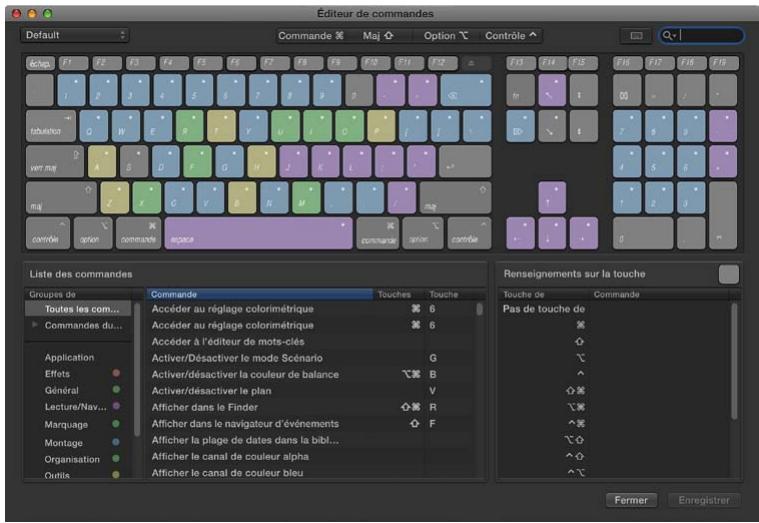Image resolution: width=759 pixels, height=523 pixels.
Task: Select the verr maj key
Action: tap(54, 162)
